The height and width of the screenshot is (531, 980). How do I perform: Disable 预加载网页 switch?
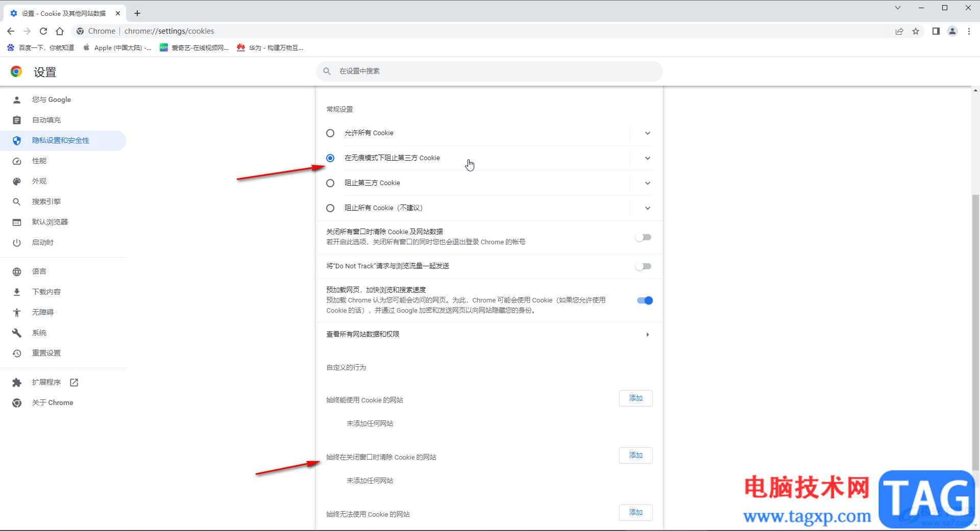coord(645,300)
